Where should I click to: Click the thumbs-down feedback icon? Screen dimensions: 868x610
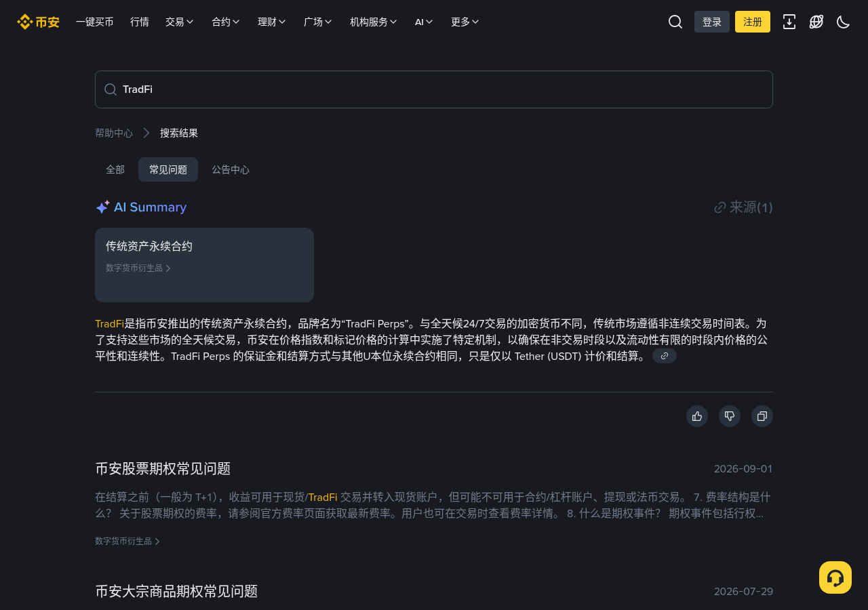click(730, 416)
